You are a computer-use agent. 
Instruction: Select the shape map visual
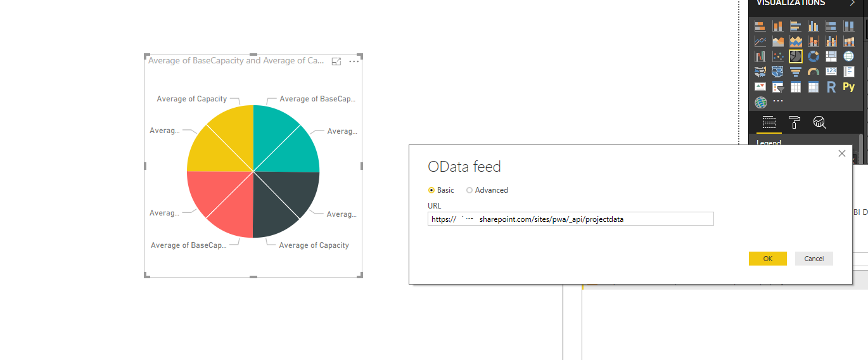coord(778,72)
